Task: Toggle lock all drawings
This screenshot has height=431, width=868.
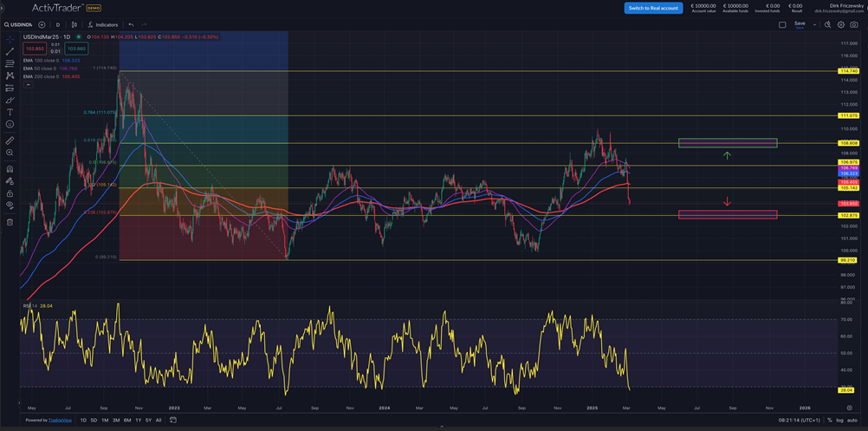Action: tap(10, 194)
